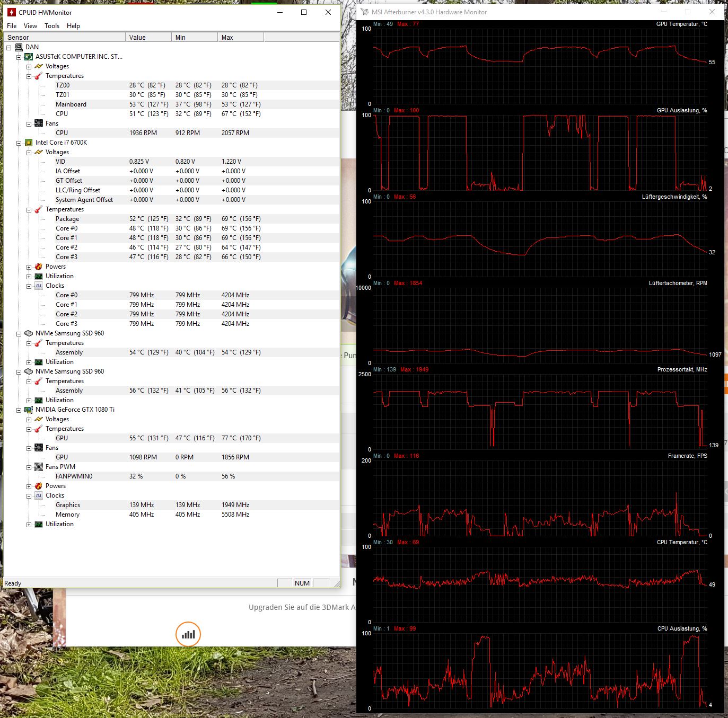The image size is (728, 718).
Task: Select the System Agent Offset row
Action: (x=172, y=200)
